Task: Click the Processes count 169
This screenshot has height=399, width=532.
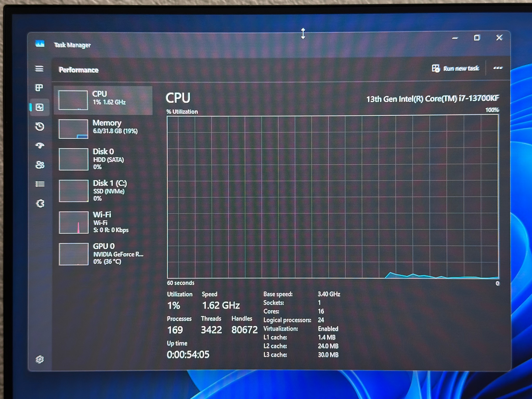Action: pos(175,330)
